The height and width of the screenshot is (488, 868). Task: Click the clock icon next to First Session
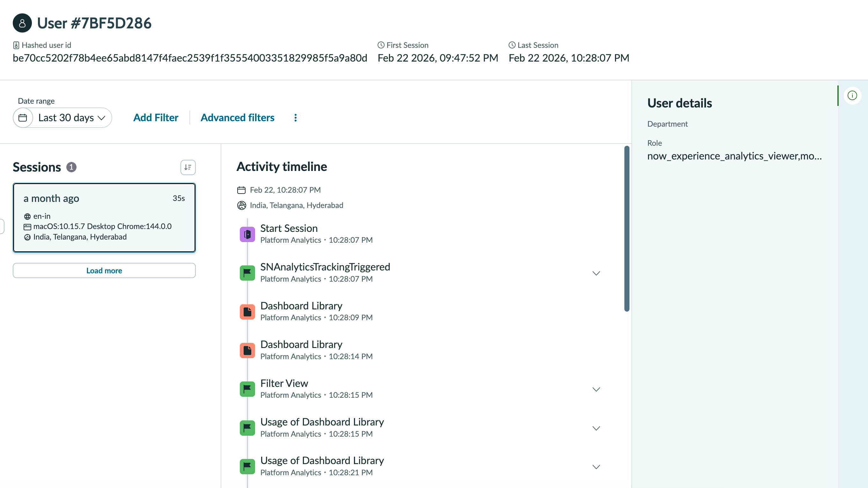pyautogui.click(x=381, y=45)
